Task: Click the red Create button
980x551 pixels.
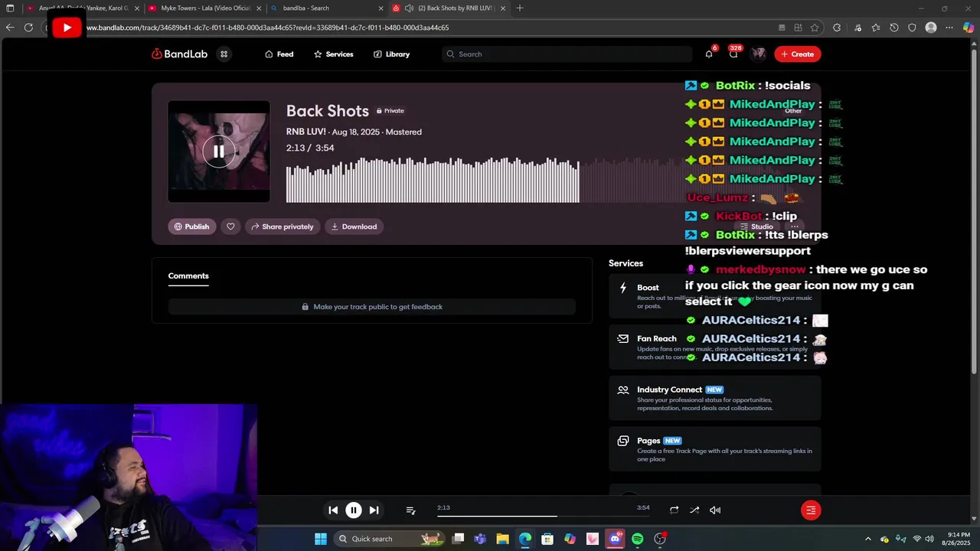Action: coord(798,54)
